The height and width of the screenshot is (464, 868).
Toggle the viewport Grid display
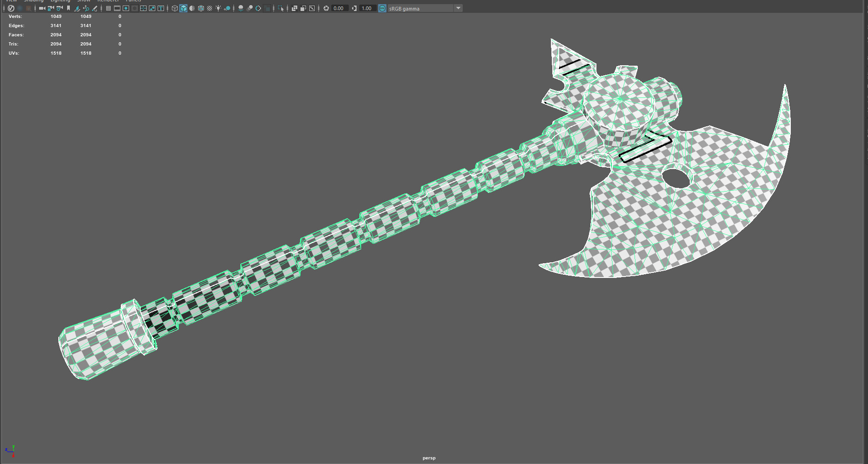click(108, 8)
